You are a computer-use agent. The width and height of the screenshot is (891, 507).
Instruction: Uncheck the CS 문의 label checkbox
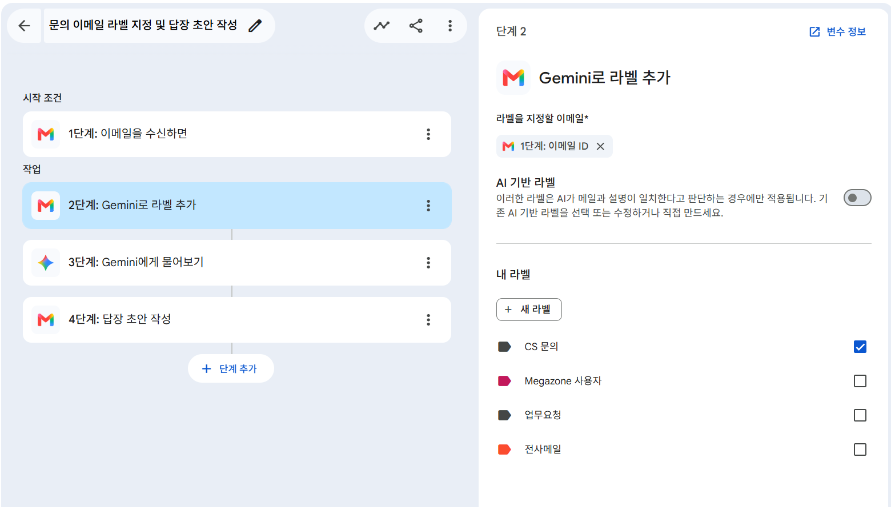tap(860, 347)
